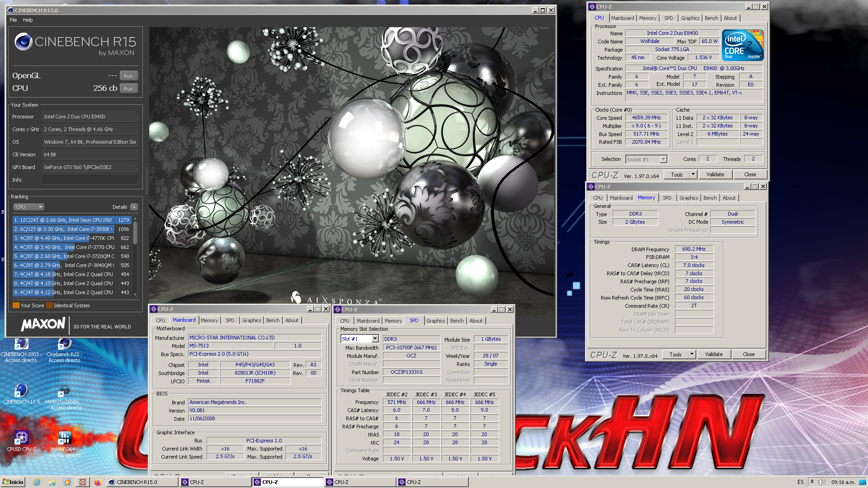Click the red knot icon in quick launch

point(83,482)
